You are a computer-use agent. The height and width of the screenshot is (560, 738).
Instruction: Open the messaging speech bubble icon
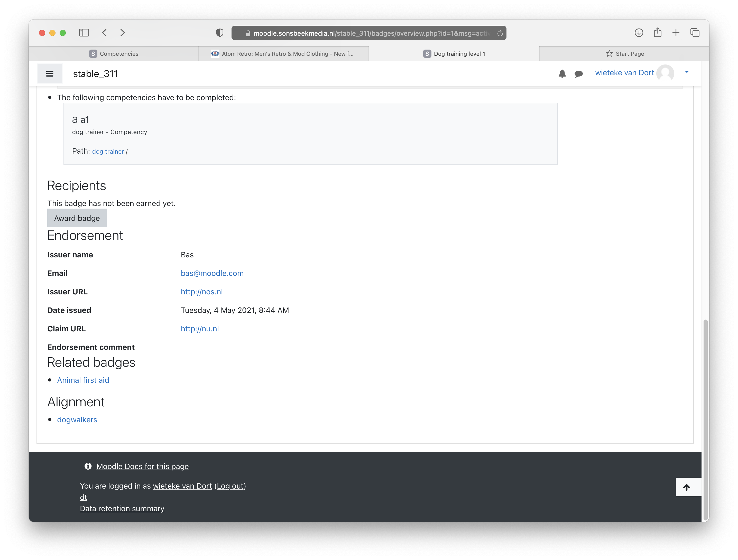(x=578, y=74)
